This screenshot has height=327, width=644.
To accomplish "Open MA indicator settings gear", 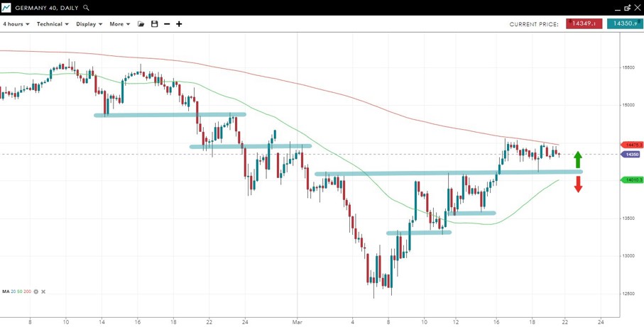I will [36, 292].
